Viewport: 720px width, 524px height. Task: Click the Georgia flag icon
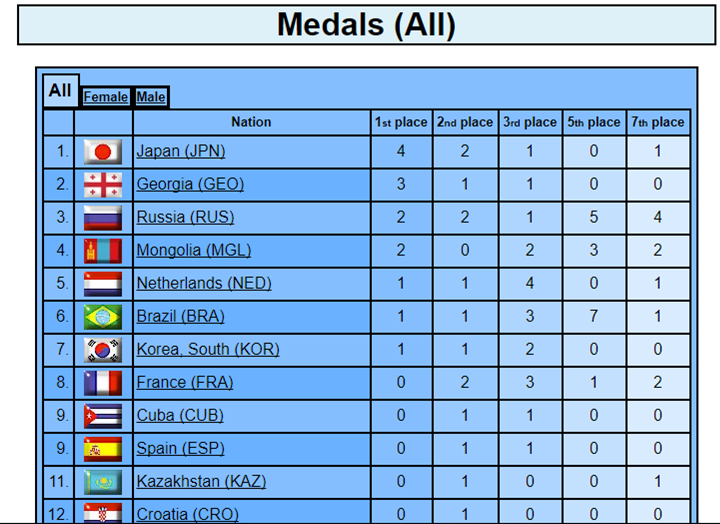tap(103, 185)
